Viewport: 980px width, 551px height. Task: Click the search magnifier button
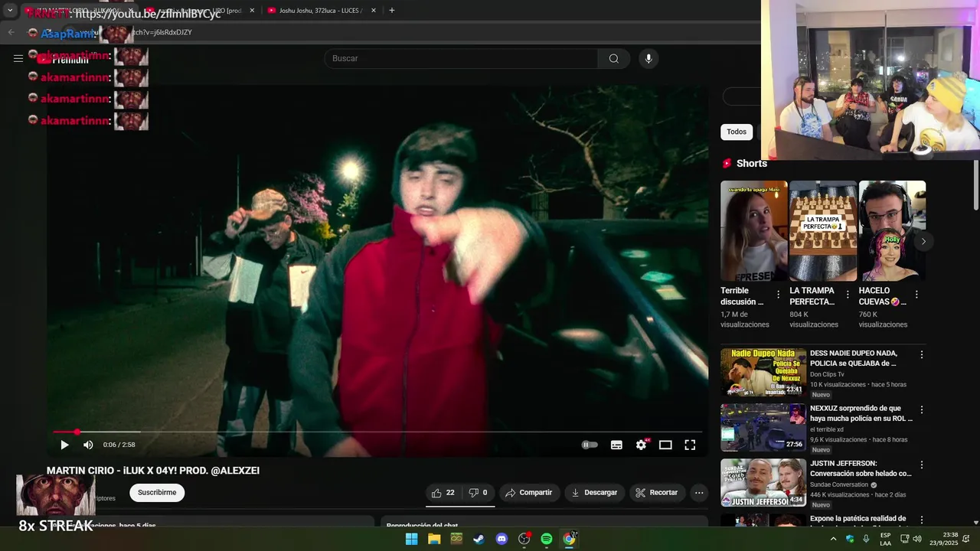point(614,58)
